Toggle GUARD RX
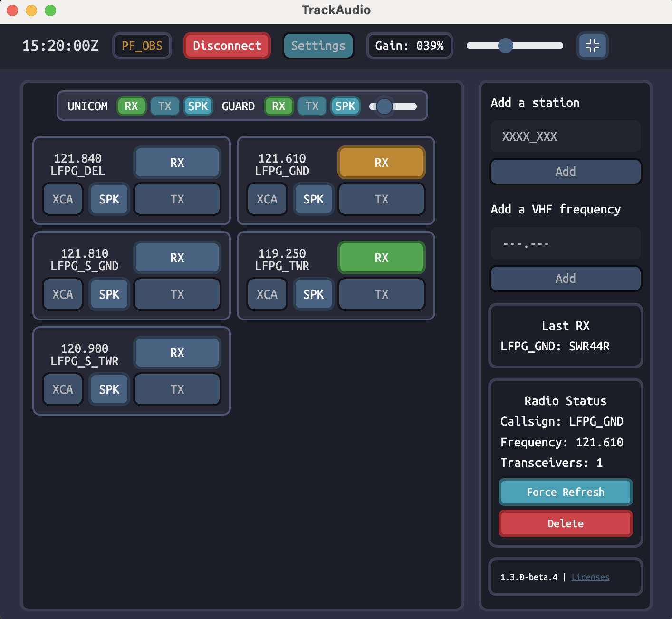672x619 pixels. click(x=279, y=106)
